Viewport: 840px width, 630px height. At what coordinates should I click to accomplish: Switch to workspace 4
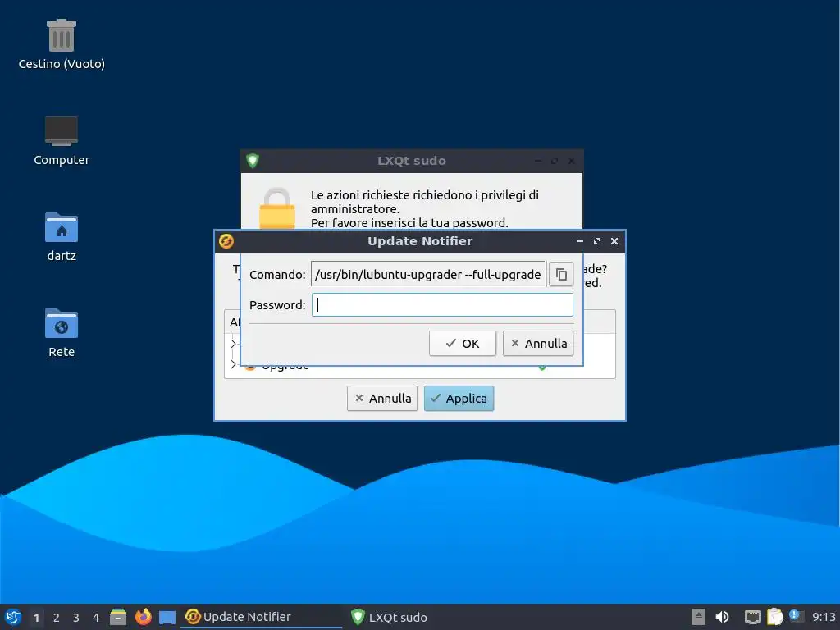pyautogui.click(x=96, y=618)
